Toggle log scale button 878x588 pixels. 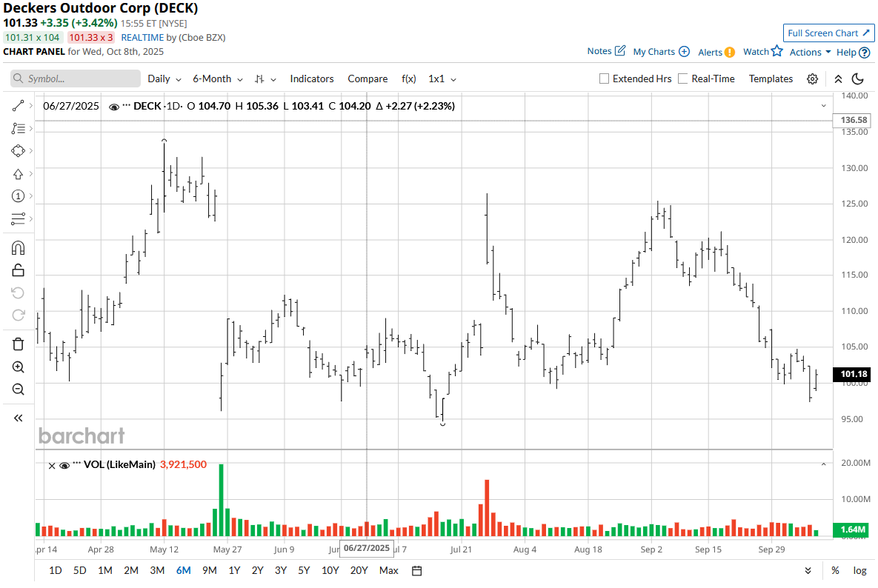point(860,571)
